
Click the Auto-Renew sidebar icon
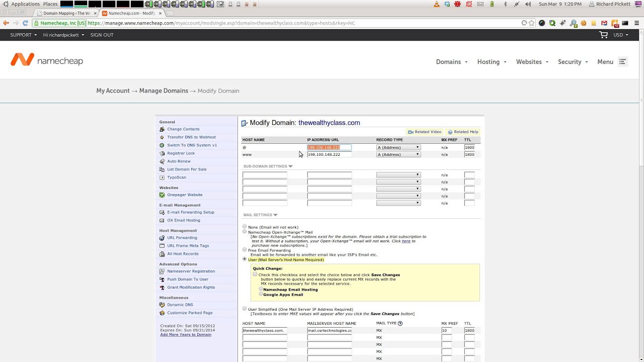point(162,161)
